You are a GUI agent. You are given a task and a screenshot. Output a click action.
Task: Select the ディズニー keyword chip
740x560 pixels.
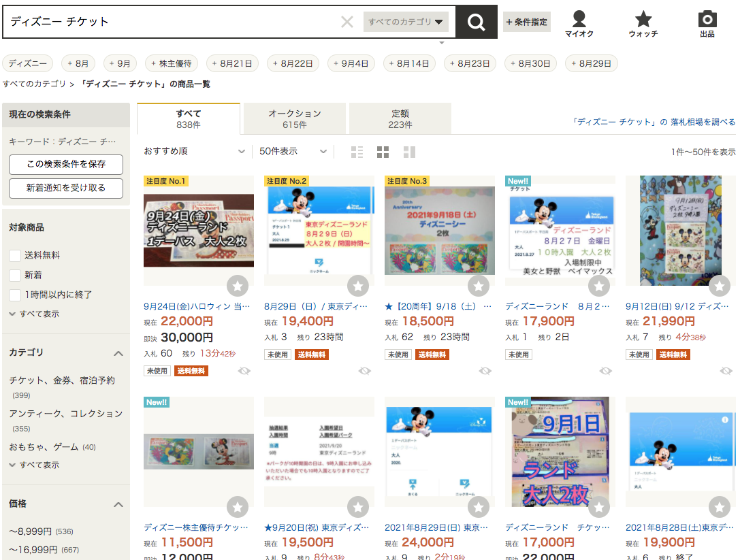28,63
